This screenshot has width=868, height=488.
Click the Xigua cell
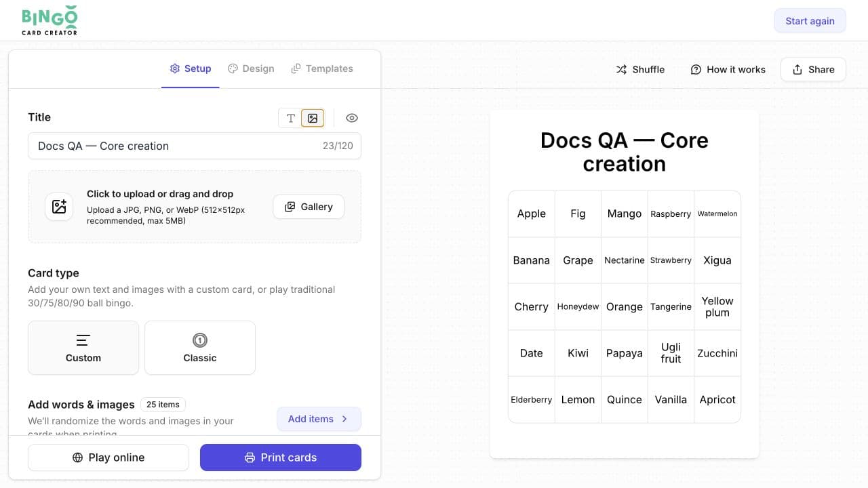(717, 260)
